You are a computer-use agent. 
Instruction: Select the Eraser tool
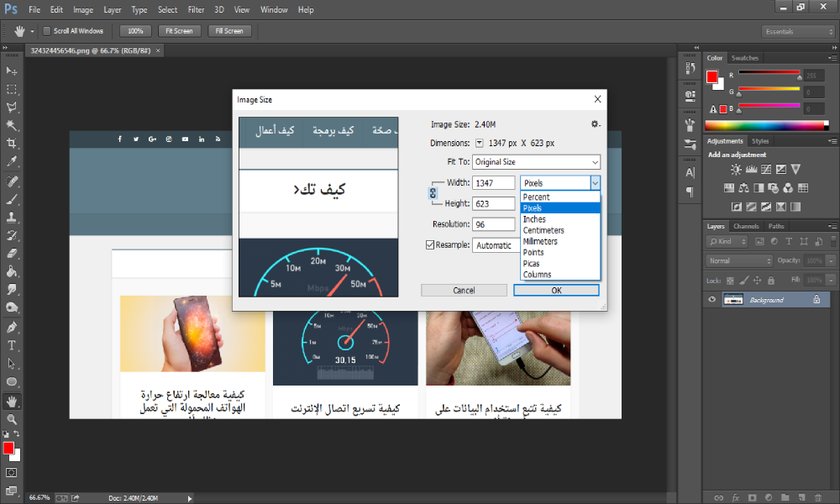pos(11,254)
